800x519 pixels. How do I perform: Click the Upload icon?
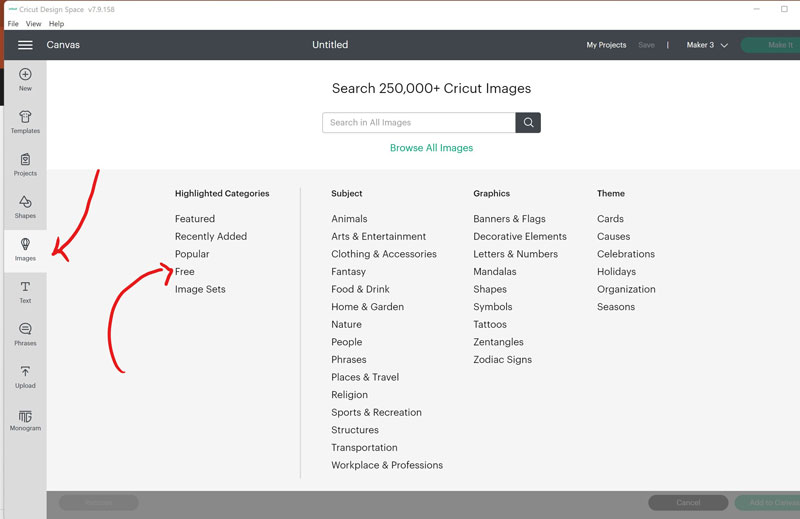(25, 377)
